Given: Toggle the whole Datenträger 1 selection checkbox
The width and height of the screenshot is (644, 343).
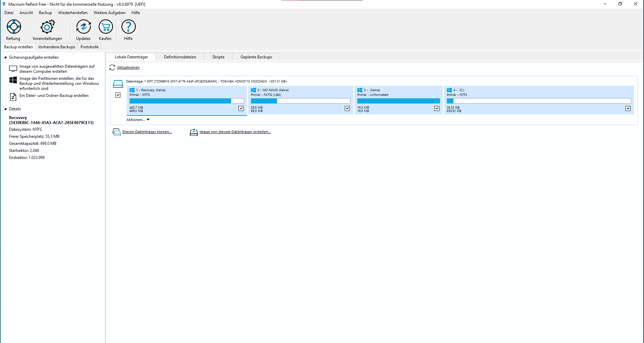Looking at the screenshot, I should (118, 95).
